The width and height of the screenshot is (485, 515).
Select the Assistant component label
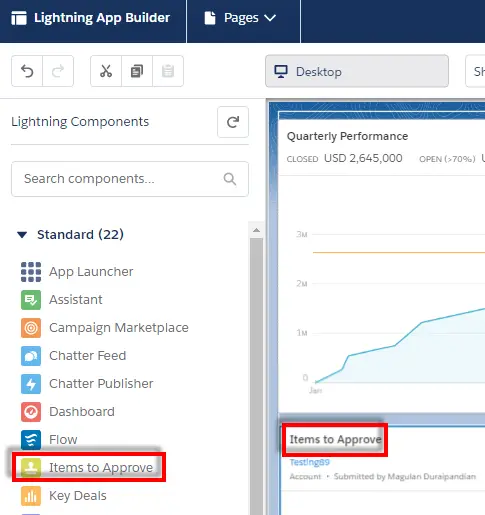[76, 300]
